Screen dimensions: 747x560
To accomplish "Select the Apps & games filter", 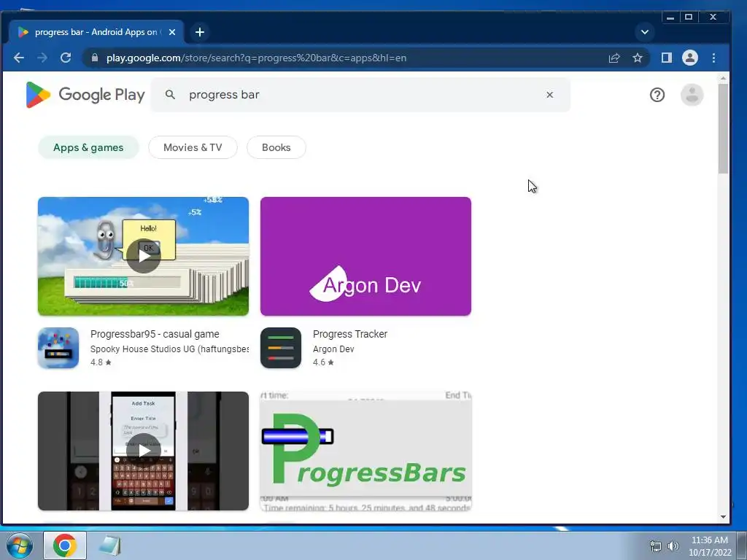I will [88, 147].
